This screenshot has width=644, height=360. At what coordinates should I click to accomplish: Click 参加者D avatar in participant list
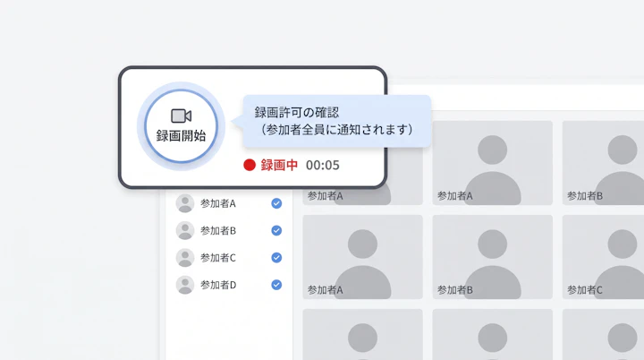pos(185,285)
